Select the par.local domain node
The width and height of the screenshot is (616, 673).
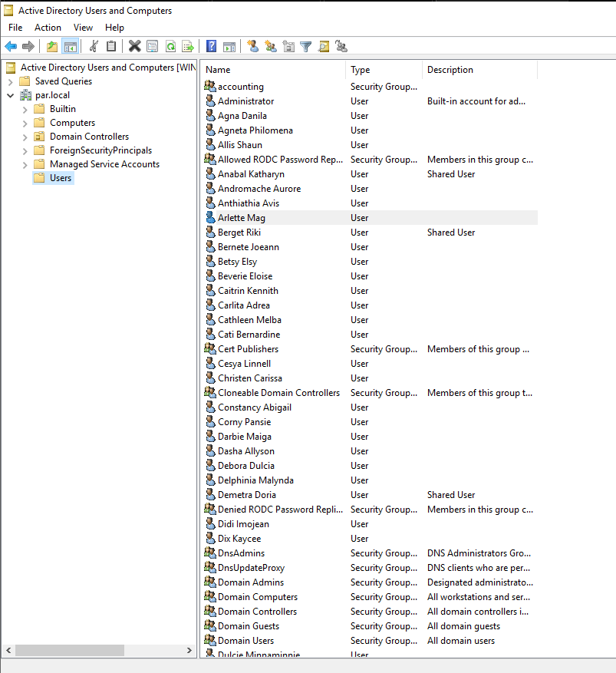45,95
